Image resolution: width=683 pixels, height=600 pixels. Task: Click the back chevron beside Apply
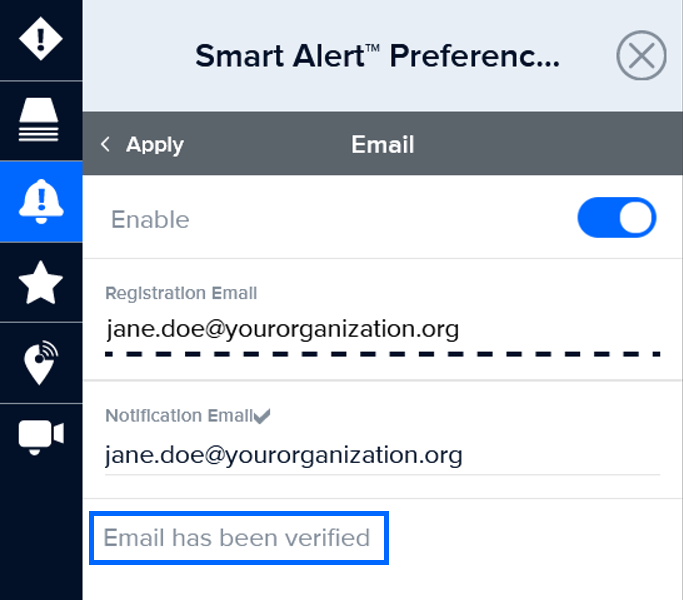click(105, 145)
